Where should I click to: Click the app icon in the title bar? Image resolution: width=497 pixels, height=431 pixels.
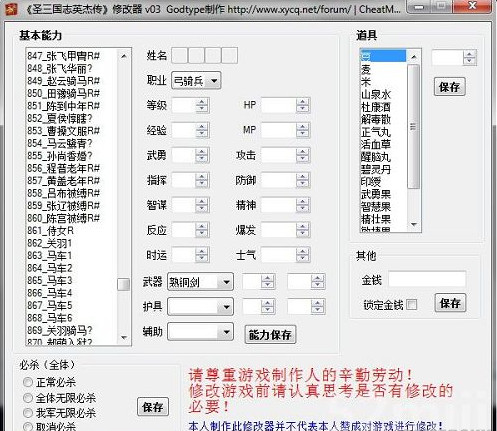pyautogui.click(x=12, y=9)
